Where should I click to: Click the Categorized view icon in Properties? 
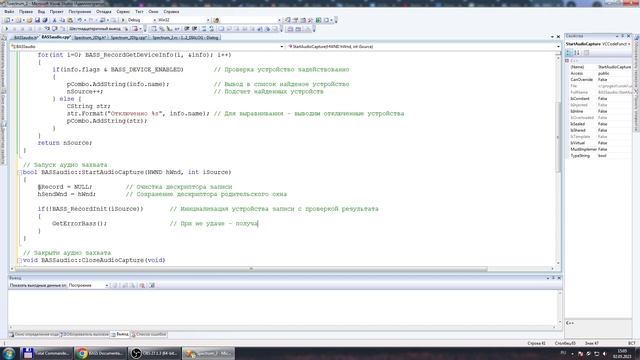click(x=569, y=53)
